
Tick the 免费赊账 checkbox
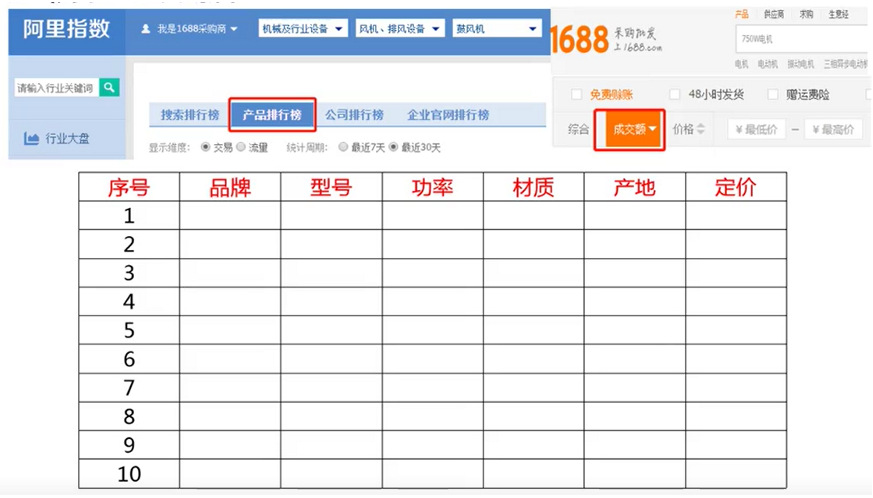click(576, 94)
